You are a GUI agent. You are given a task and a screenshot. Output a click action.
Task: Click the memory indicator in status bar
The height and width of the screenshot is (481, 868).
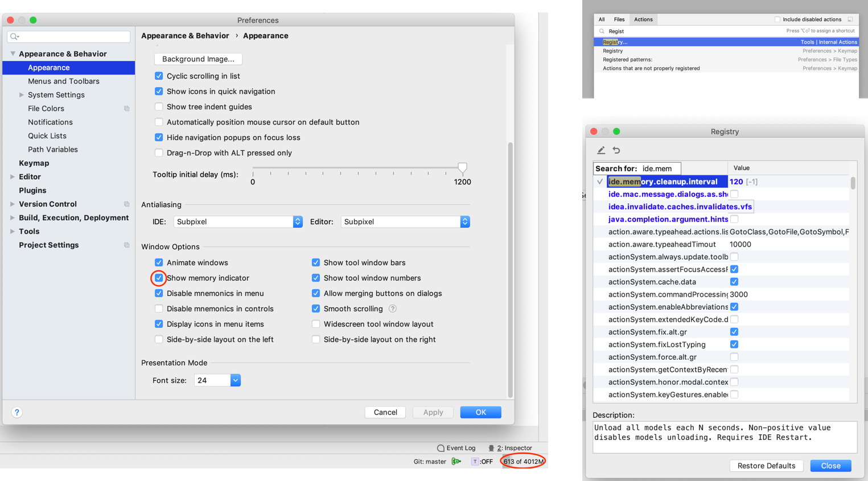click(523, 462)
